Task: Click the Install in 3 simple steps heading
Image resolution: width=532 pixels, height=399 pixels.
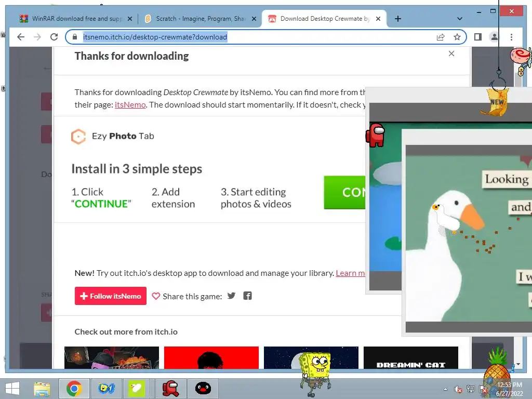Action: (x=137, y=169)
